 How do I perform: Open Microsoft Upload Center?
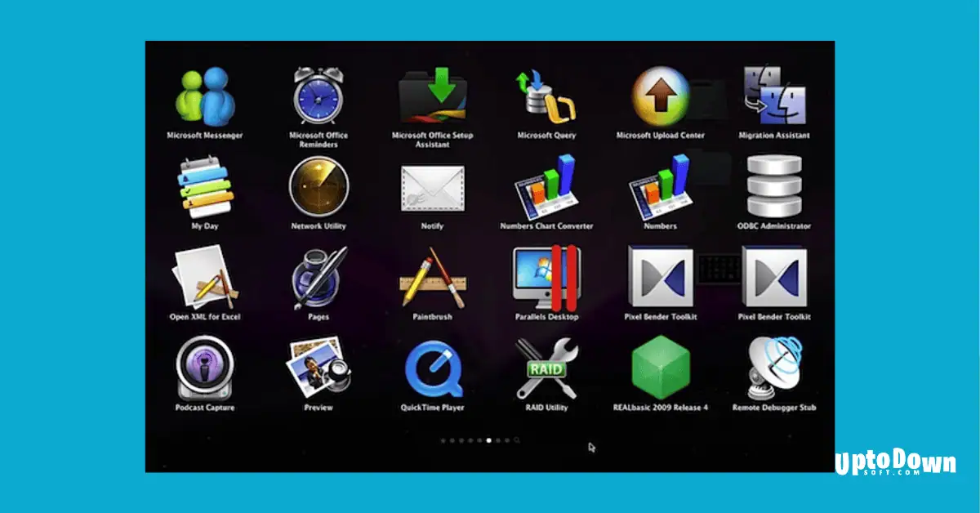tap(659, 96)
